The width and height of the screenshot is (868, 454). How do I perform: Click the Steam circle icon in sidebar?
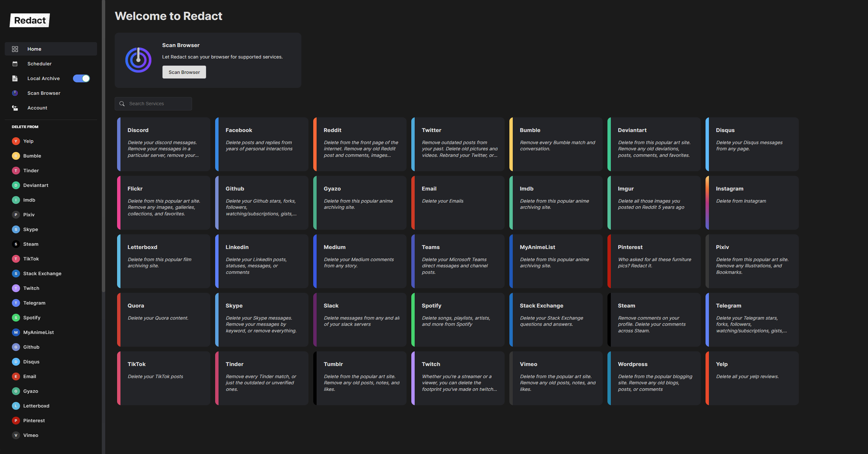(16, 244)
